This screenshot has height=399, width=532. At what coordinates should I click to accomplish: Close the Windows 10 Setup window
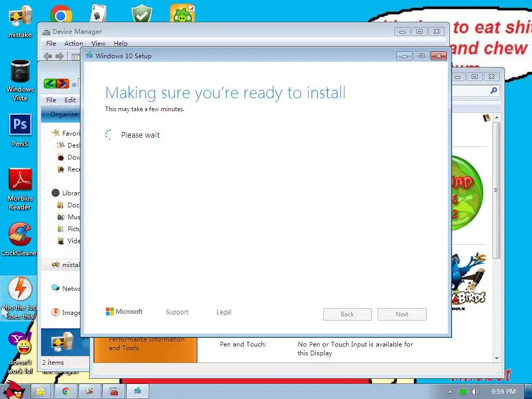(438, 56)
